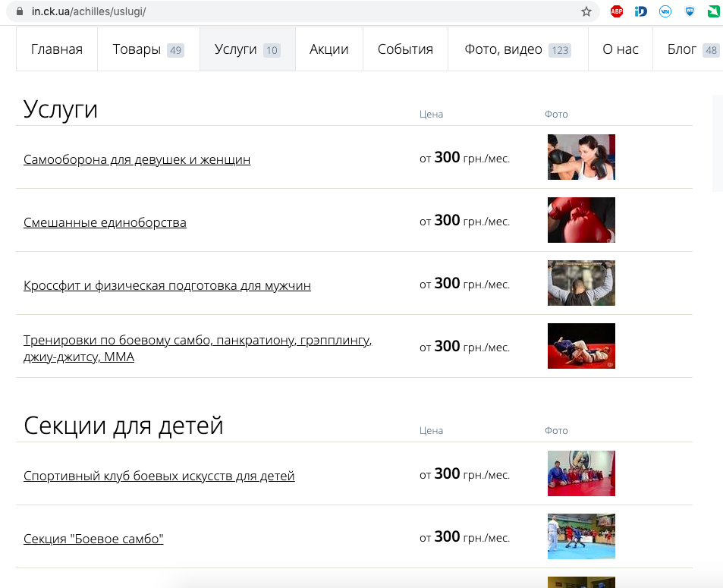The image size is (723, 588).
Task: Go to the Акции tab
Action: (328, 49)
